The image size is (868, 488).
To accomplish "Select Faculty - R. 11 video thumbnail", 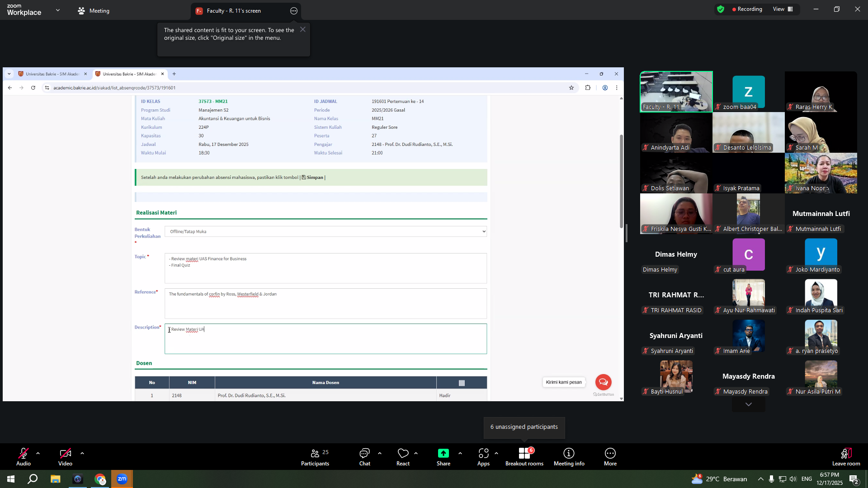I will pyautogui.click(x=676, y=92).
